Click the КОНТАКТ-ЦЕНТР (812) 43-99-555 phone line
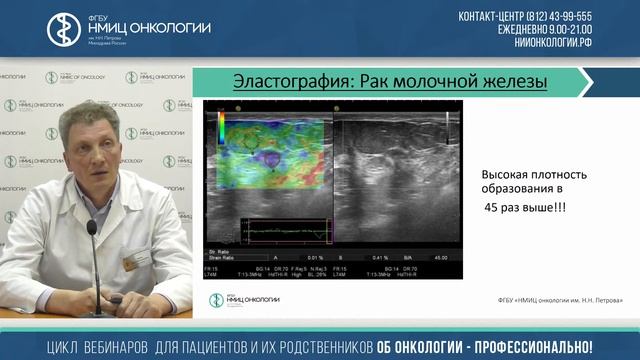 [525, 16]
